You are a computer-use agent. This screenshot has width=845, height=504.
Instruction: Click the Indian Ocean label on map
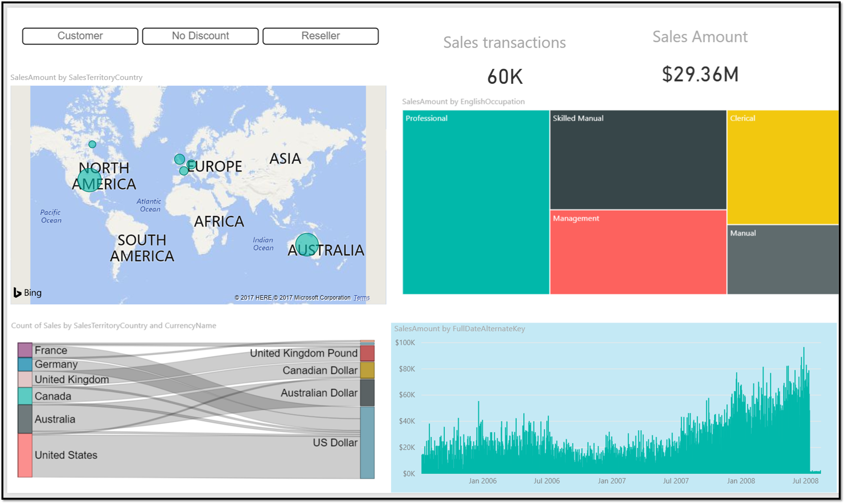click(263, 244)
